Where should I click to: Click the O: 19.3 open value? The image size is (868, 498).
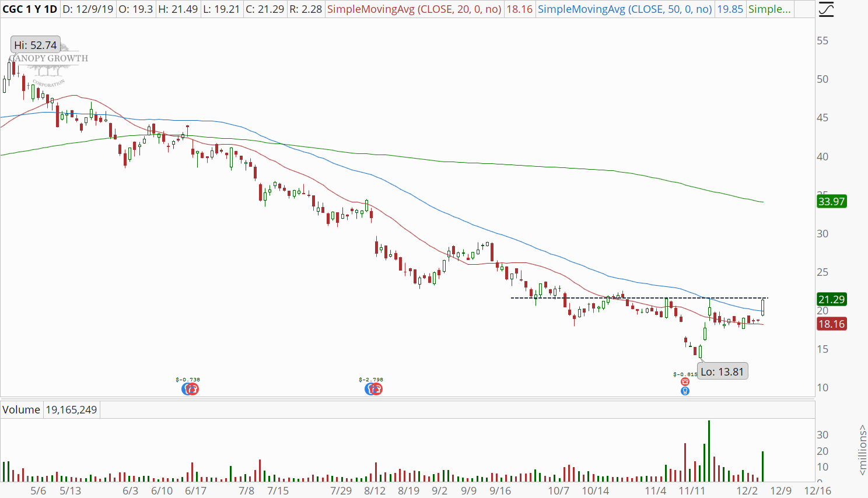pyautogui.click(x=135, y=9)
